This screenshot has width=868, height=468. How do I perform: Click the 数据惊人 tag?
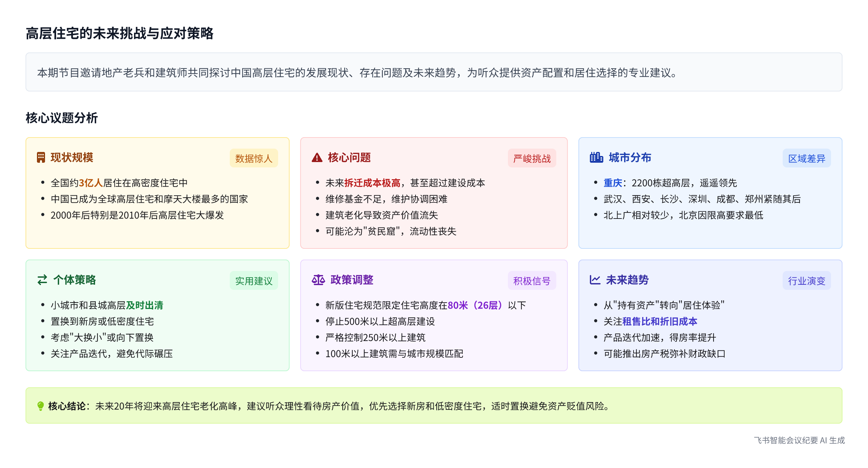[253, 158]
